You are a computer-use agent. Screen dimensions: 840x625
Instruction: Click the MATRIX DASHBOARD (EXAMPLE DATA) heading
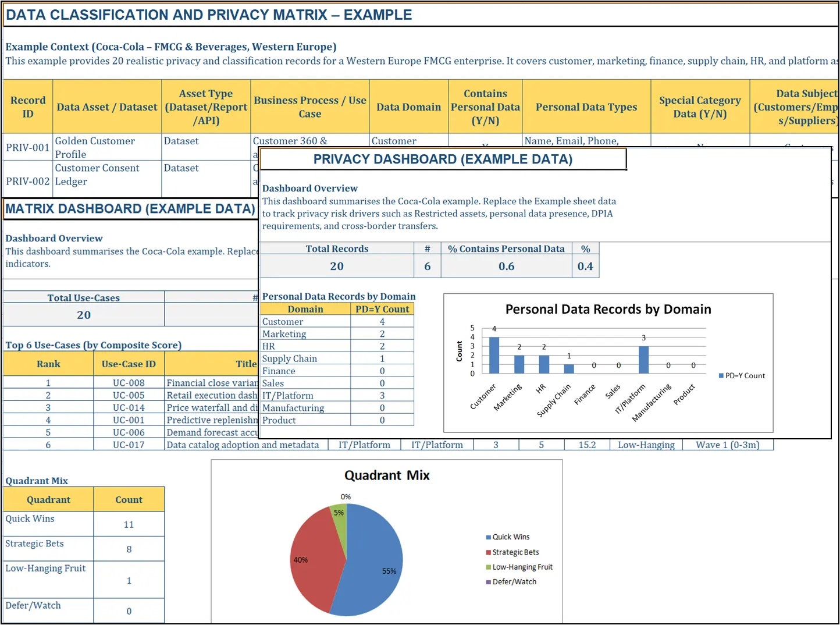click(x=129, y=208)
